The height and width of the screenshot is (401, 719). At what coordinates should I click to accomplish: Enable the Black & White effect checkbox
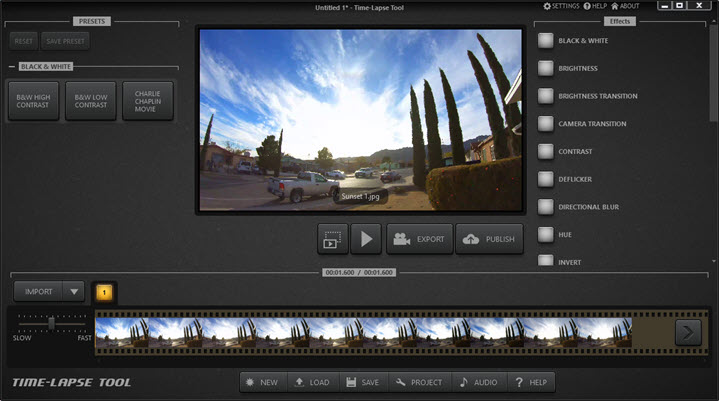545,41
